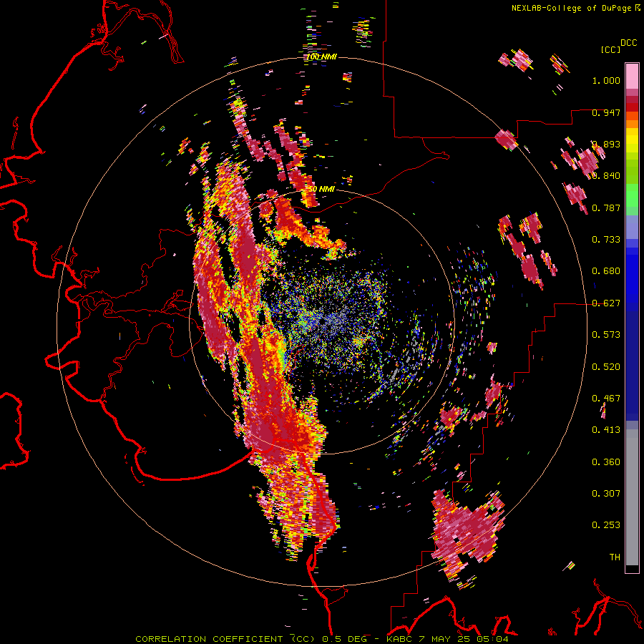Select the 0.947 scale value

tap(606, 112)
